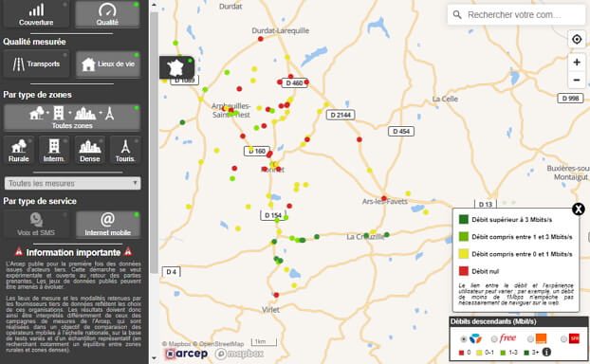The height and width of the screenshot is (364, 590).
Task: Click the Débits descendants (Mbit/s) panel header
Action: (x=519, y=321)
